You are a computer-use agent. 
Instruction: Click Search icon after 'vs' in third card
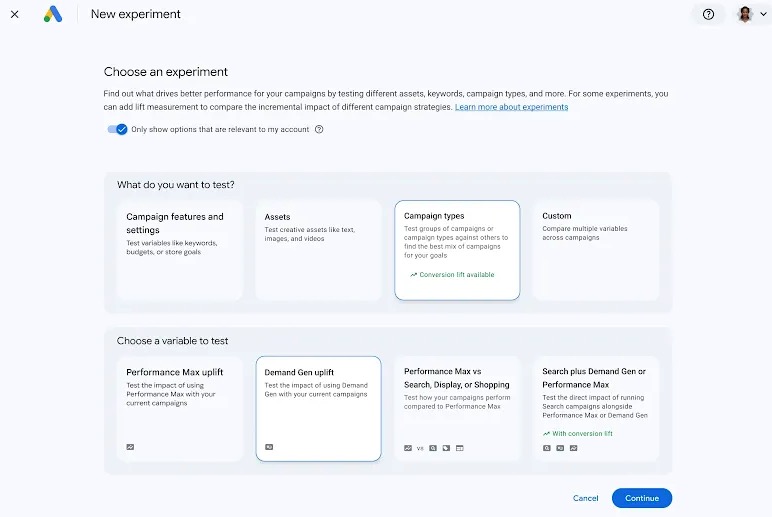[x=433, y=448]
